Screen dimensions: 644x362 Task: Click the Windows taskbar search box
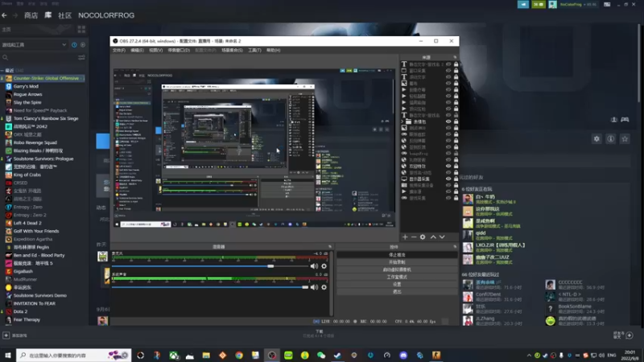(x=74, y=355)
